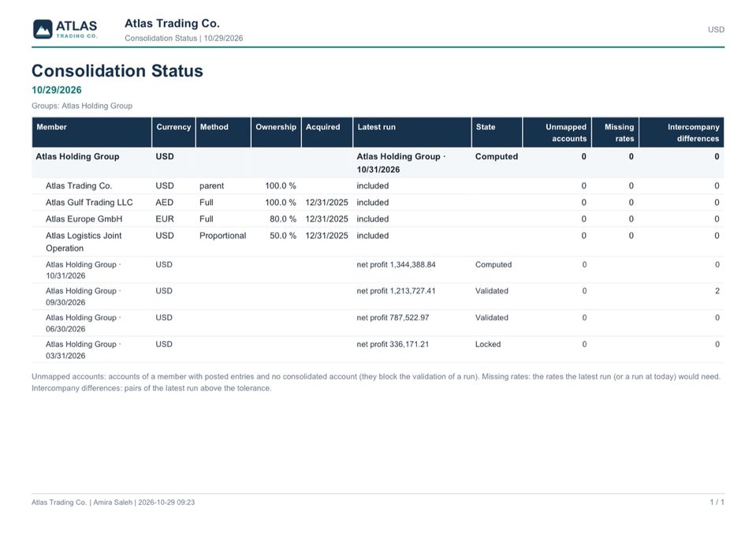Click the Validated state for the 06/30/2026 run
Viewport: 756px width, 534px height.
pyautogui.click(x=492, y=317)
